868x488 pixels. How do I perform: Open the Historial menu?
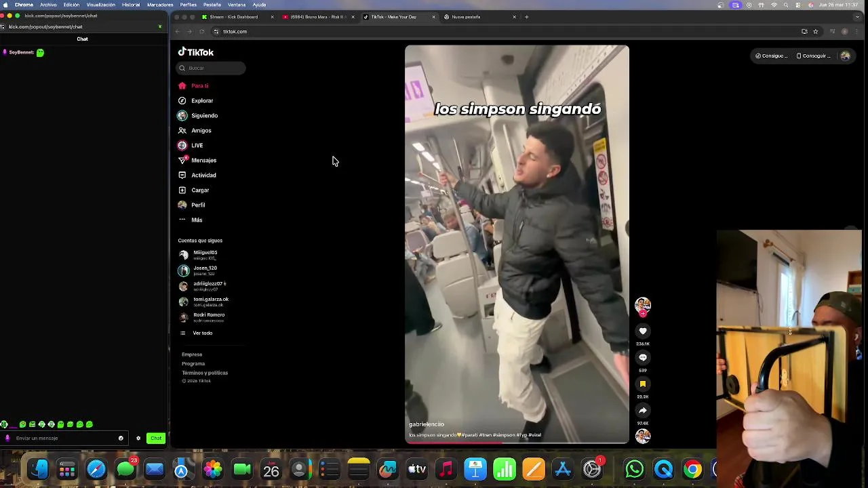[131, 5]
